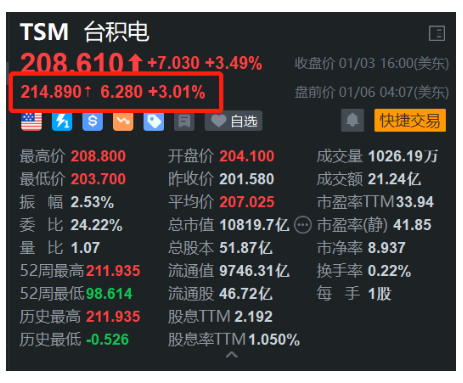Screen dimensions: 463x383
Task: Click the 股息率TTM value 1.050%
Action: [x=274, y=340]
